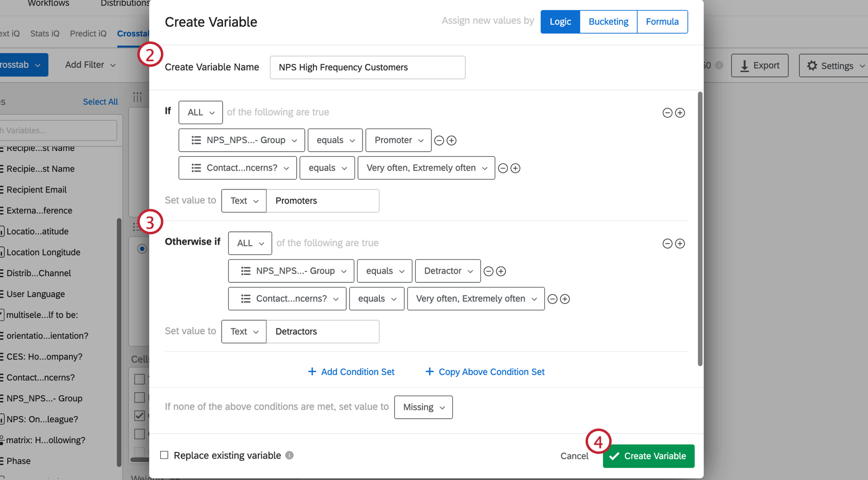Click the list icon on NPS_NPS Group condition

(197, 140)
